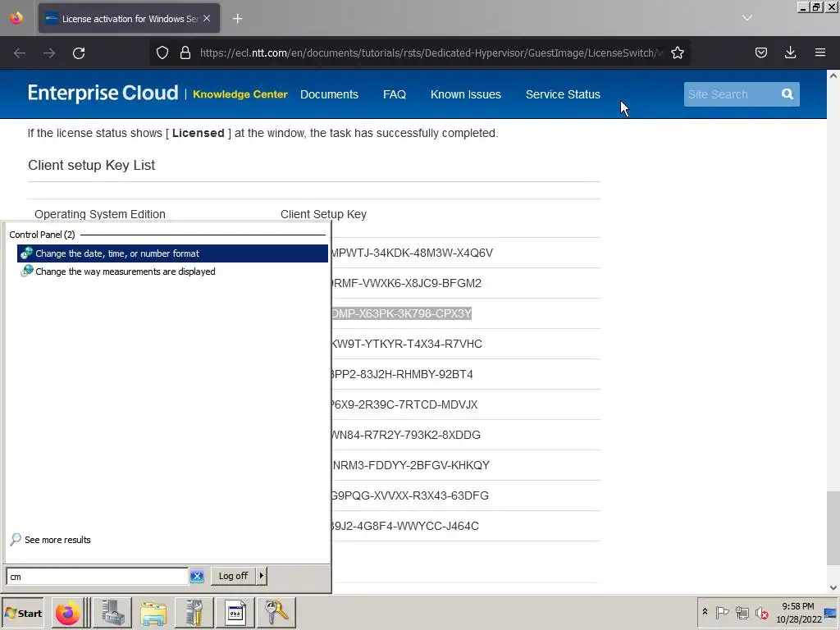840x630 pixels.
Task: Click the Client Setup Key column header
Action: pyautogui.click(x=323, y=214)
